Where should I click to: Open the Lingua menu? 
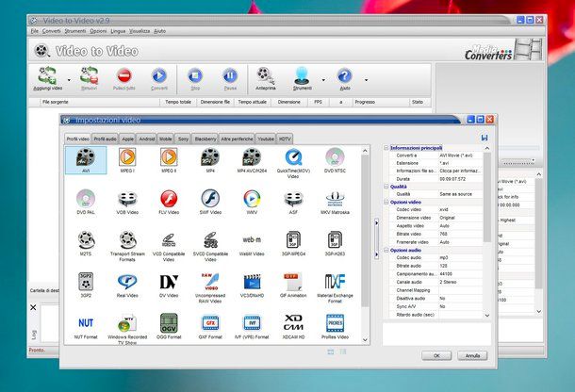(x=118, y=31)
